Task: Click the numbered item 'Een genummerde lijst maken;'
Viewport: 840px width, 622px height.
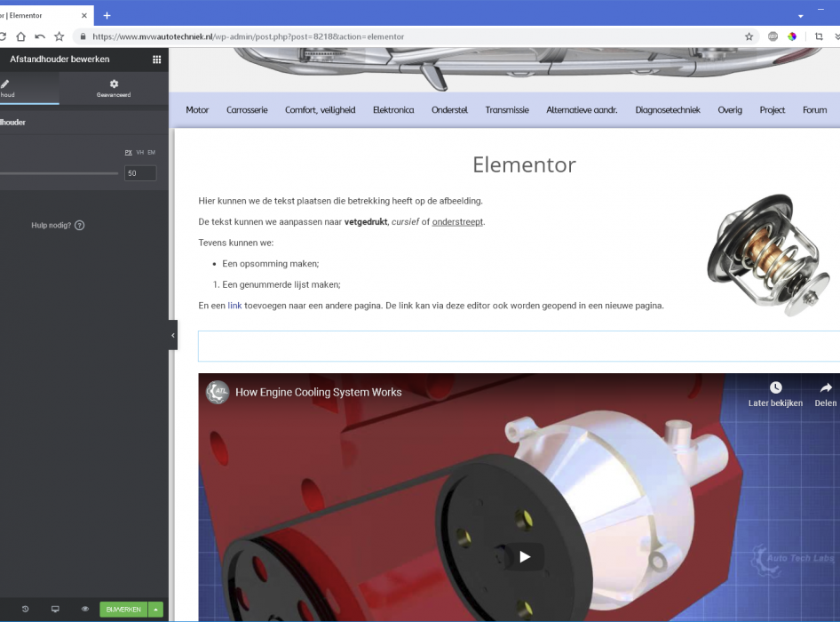Action: (x=281, y=284)
